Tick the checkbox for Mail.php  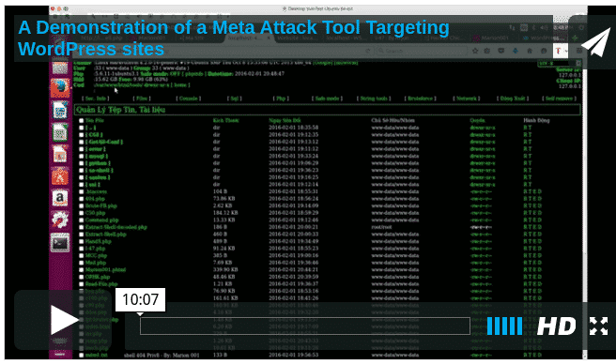pyautogui.click(x=82, y=263)
